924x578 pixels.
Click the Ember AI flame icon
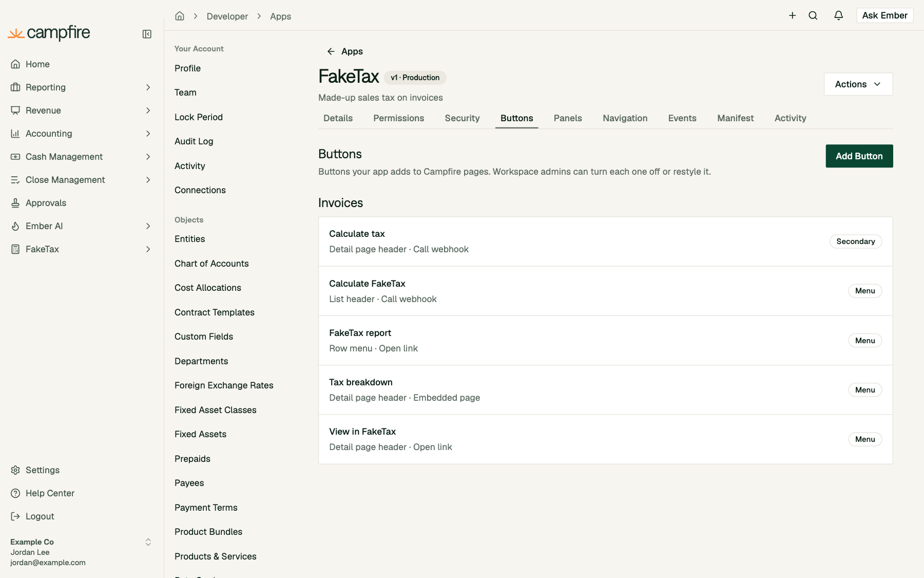pyautogui.click(x=15, y=226)
